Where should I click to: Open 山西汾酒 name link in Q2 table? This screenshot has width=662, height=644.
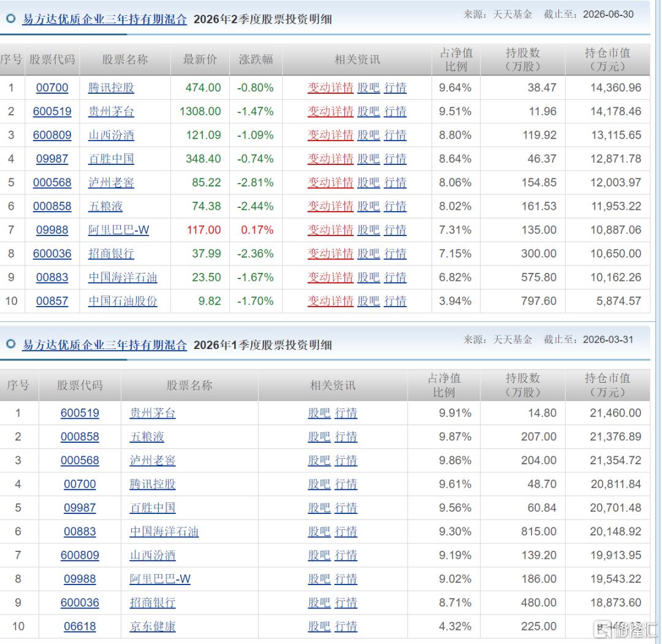tap(111, 135)
